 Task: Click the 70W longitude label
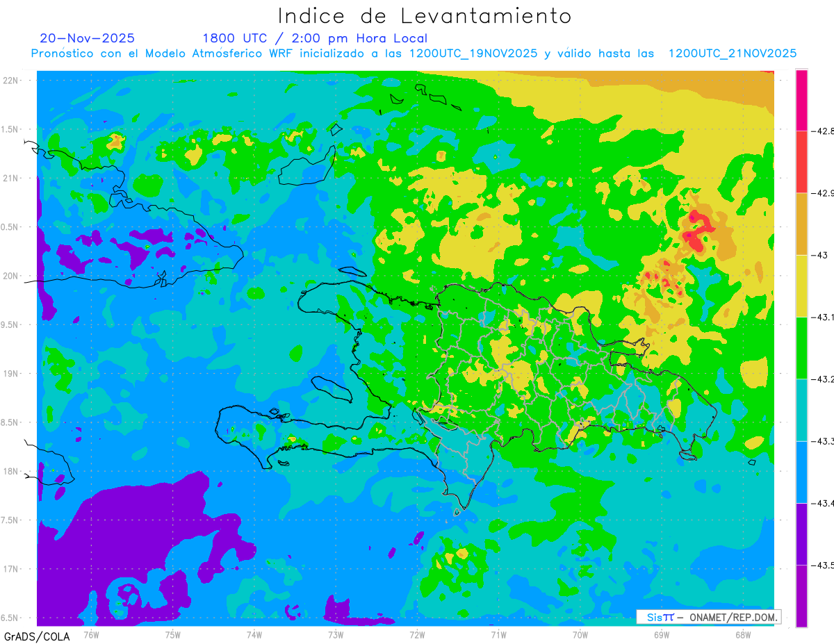pyautogui.click(x=580, y=634)
